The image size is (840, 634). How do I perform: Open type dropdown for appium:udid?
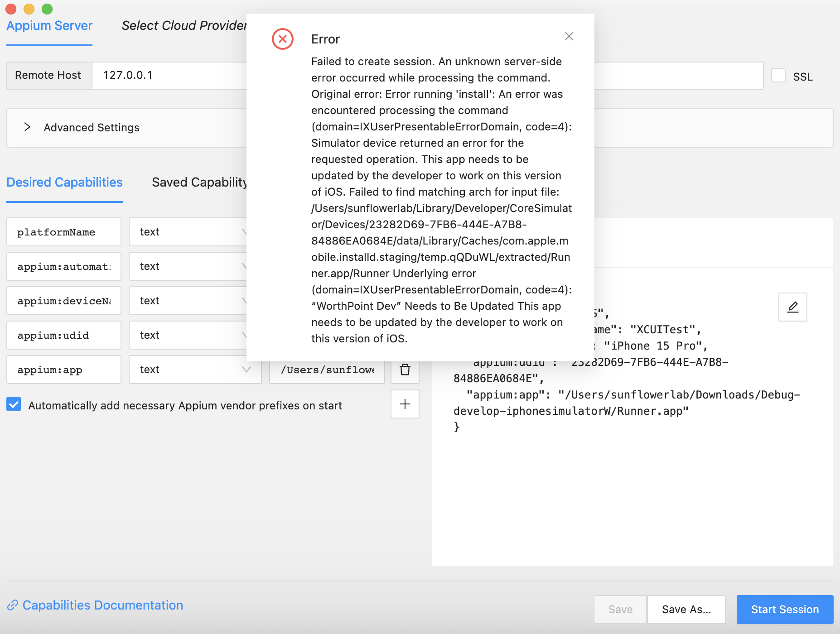[x=188, y=335]
